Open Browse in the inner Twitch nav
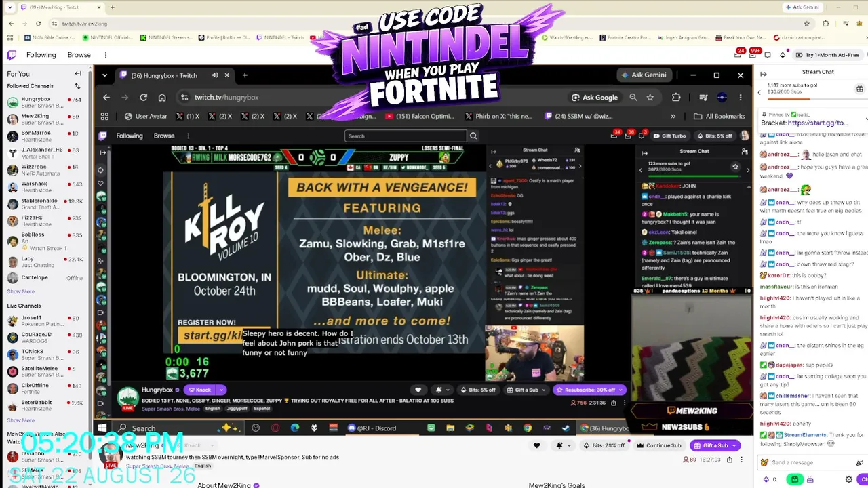Viewport: 868px width, 488px height. 164,136
